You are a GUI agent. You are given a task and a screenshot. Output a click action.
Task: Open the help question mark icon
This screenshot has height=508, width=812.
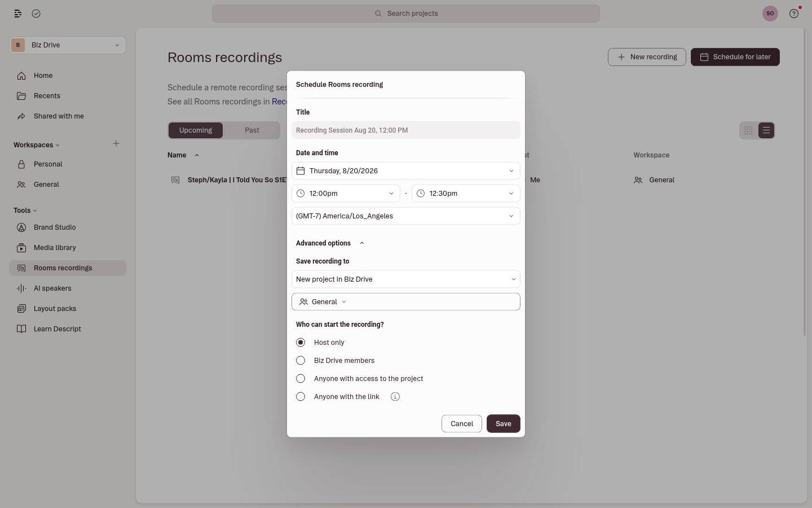(794, 14)
